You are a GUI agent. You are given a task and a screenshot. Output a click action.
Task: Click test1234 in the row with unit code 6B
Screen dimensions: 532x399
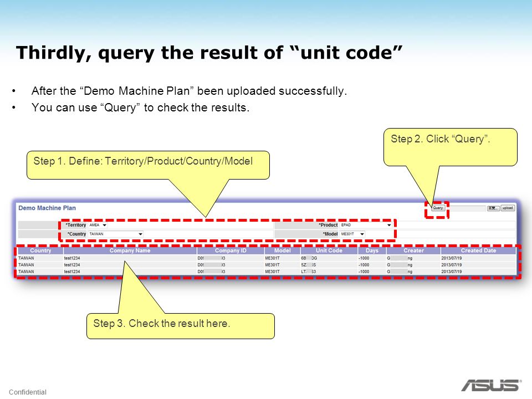(x=72, y=258)
